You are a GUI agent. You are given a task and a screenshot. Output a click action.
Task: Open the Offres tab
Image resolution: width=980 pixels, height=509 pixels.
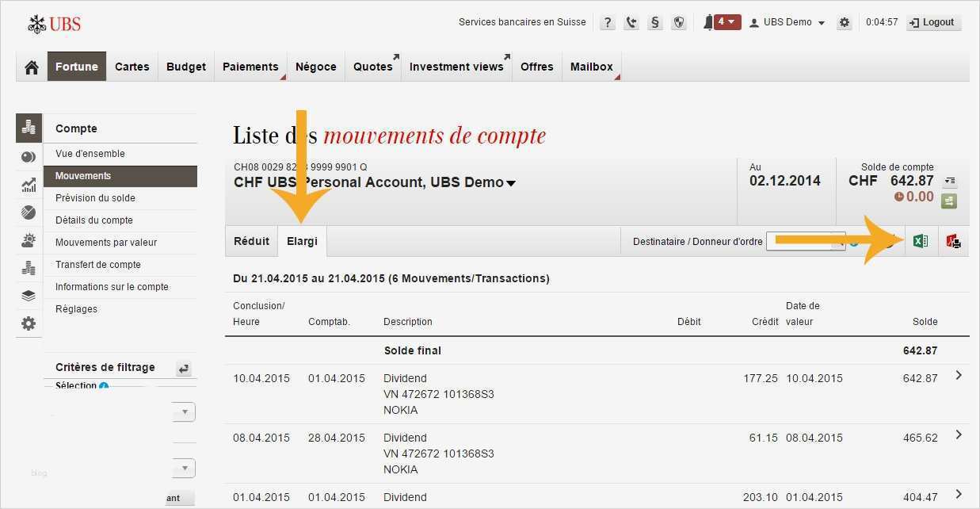[537, 67]
